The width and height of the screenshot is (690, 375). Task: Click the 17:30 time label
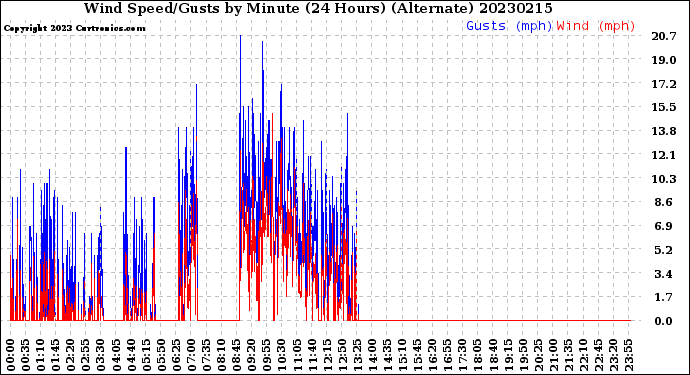tap(462, 355)
